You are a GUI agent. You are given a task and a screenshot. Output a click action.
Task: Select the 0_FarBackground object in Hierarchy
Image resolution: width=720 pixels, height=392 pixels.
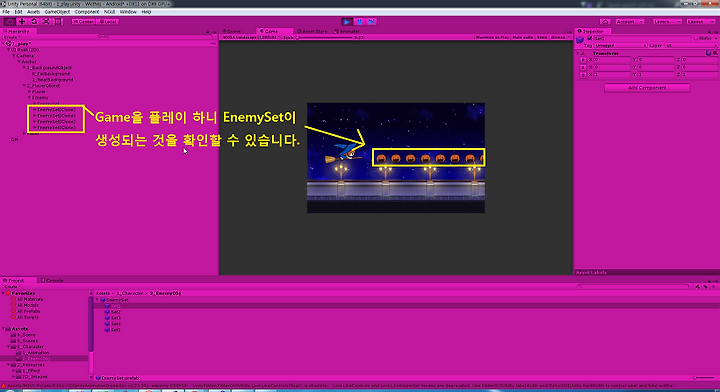point(51,73)
